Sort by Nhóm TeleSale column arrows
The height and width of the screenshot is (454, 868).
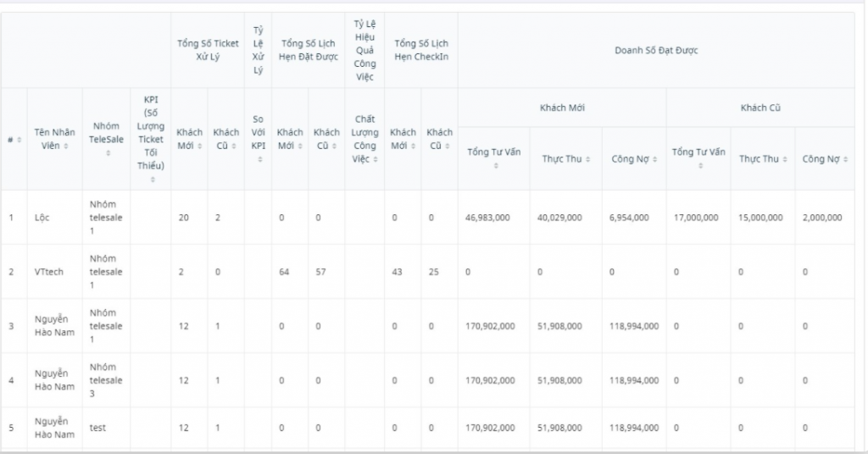tap(108, 153)
